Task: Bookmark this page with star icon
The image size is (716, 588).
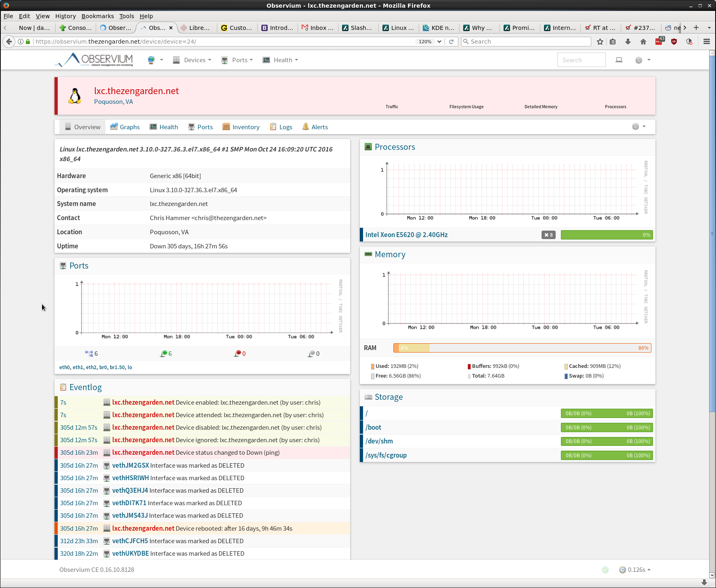Action: [600, 42]
